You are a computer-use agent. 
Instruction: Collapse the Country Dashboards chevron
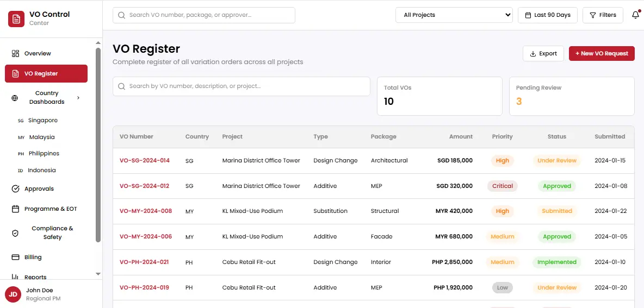tap(78, 98)
